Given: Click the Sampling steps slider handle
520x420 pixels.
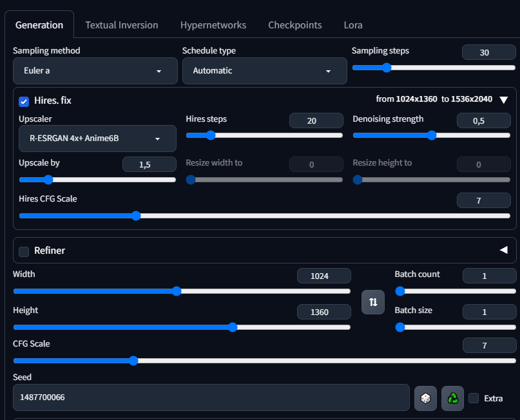Looking at the screenshot, I should tap(387, 68).
